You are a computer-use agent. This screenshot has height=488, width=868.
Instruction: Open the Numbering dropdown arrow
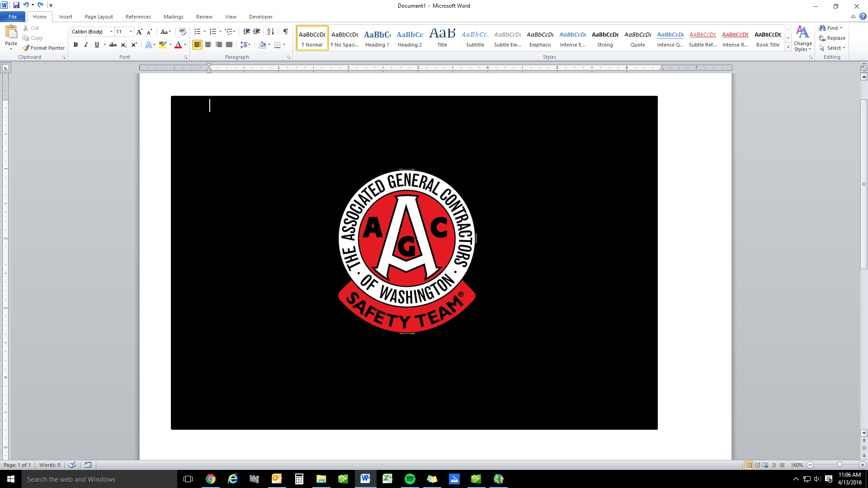coord(220,32)
